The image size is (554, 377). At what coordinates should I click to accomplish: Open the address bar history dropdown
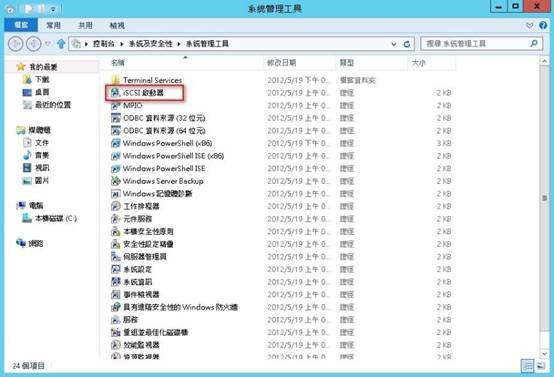tap(394, 44)
